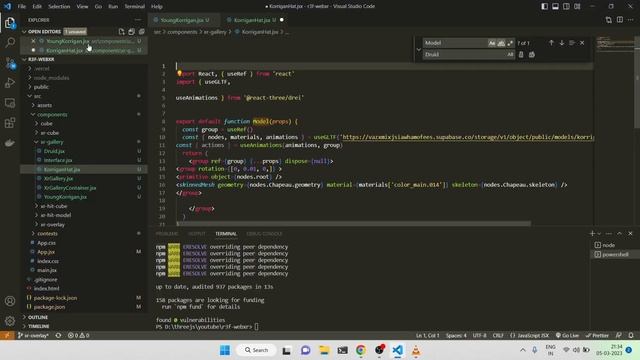Image resolution: width=640 pixels, height=360 pixels.
Task: Open the Terminal menu
Action: 134,7
